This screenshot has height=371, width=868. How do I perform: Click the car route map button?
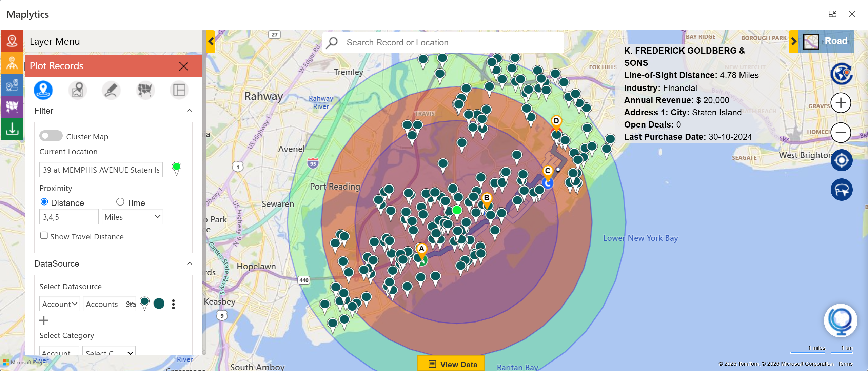click(x=841, y=190)
